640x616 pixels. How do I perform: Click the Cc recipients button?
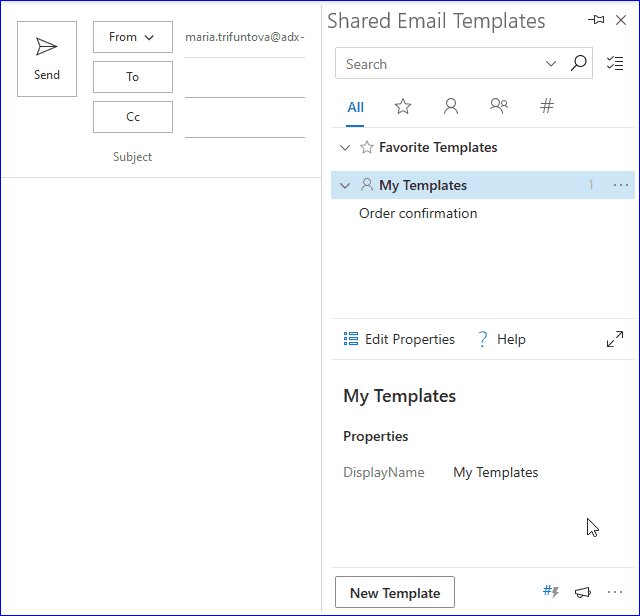pos(133,117)
